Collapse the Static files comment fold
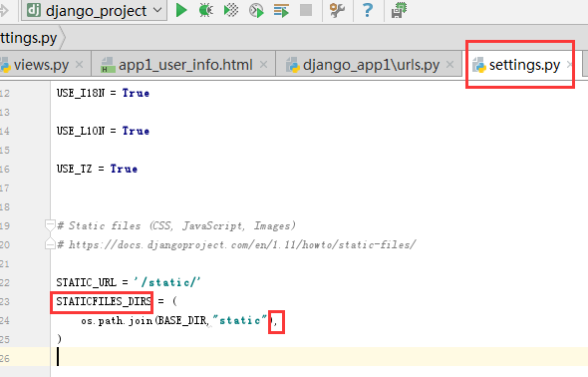588x377 pixels. (50, 225)
